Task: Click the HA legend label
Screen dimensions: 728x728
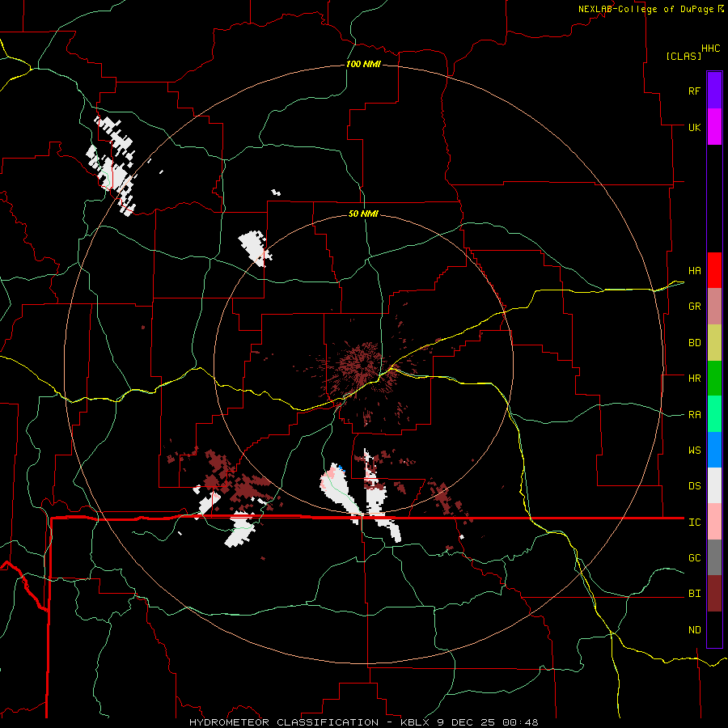Action: (694, 270)
